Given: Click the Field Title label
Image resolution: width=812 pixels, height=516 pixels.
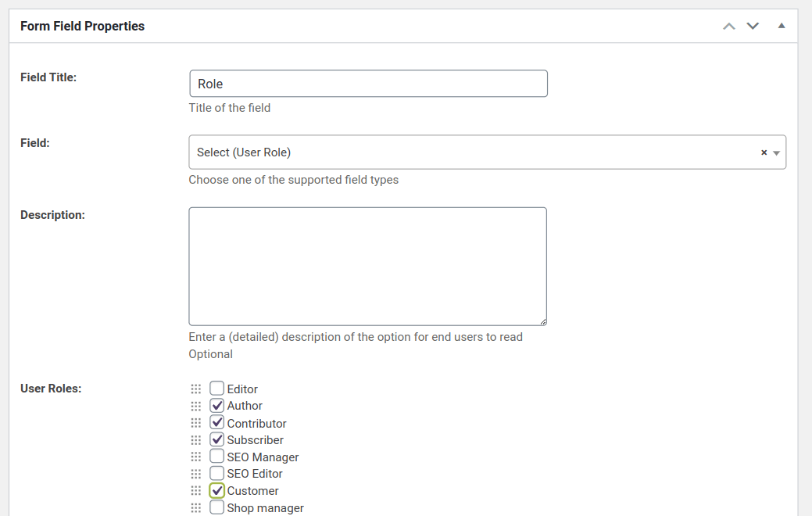Looking at the screenshot, I should pos(48,77).
